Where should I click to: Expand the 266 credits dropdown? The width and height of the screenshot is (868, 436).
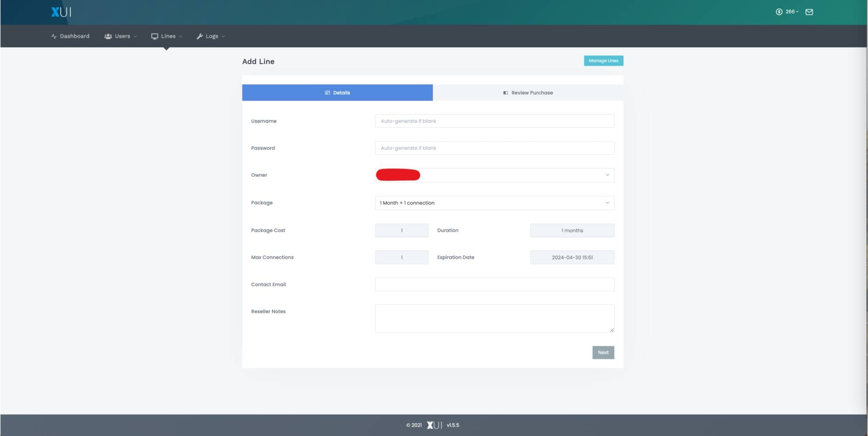pyautogui.click(x=791, y=12)
